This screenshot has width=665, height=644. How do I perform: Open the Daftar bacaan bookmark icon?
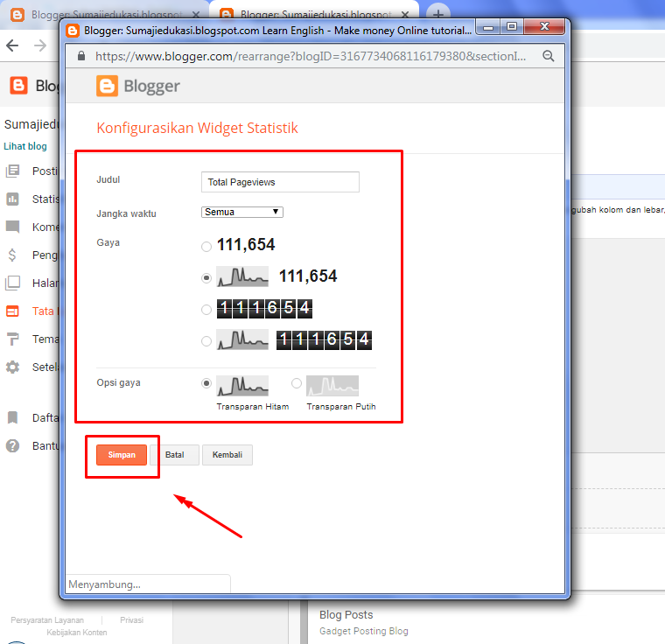[x=13, y=418]
